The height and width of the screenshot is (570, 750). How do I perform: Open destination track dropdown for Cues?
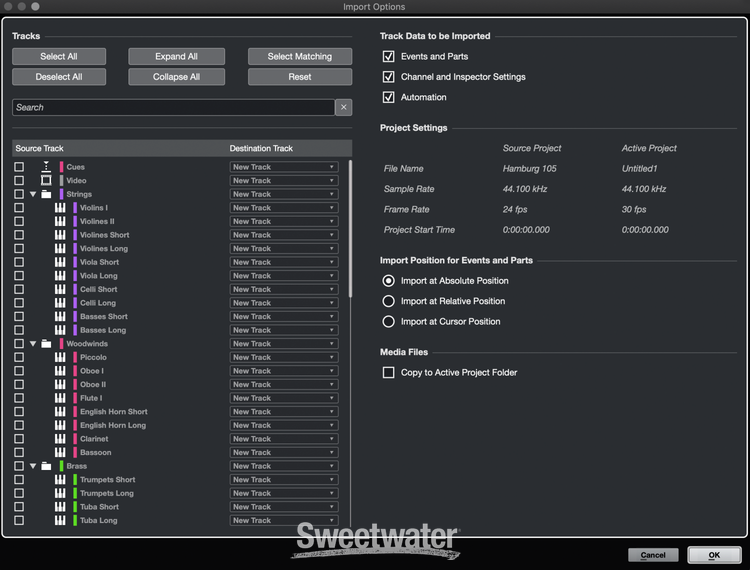click(284, 167)
